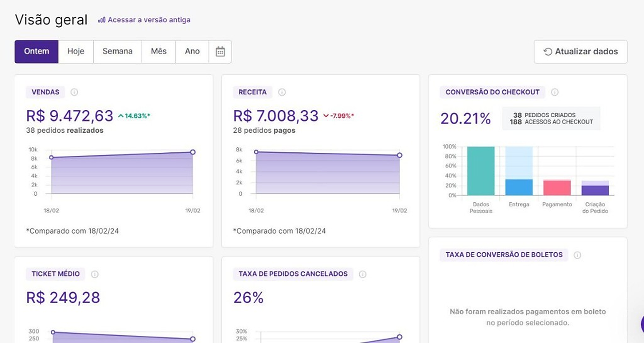
Task: Show info for Taxa de Pedidos Cancelados
Action: coord(363,274)
